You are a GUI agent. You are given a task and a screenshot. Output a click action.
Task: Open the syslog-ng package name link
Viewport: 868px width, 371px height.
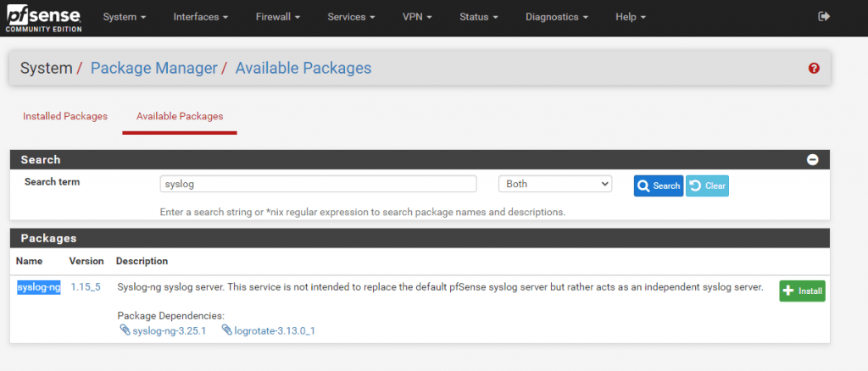[x=39, y=287]
